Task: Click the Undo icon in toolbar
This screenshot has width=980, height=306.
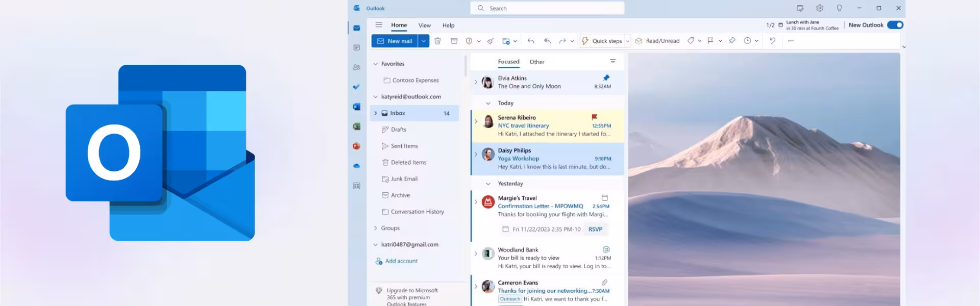Action: [x=772, y=41]
